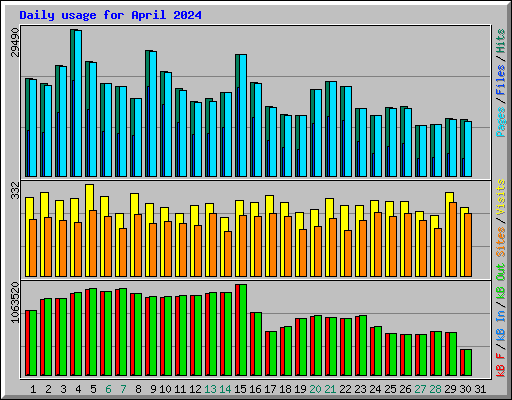Click day label 2 on x-axis

pyautogui.click(x=48, y=389)
